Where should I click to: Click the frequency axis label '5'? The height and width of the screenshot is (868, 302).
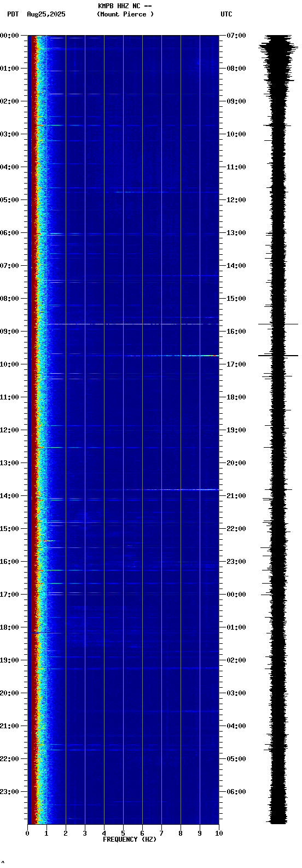click(x=123, y=833)
